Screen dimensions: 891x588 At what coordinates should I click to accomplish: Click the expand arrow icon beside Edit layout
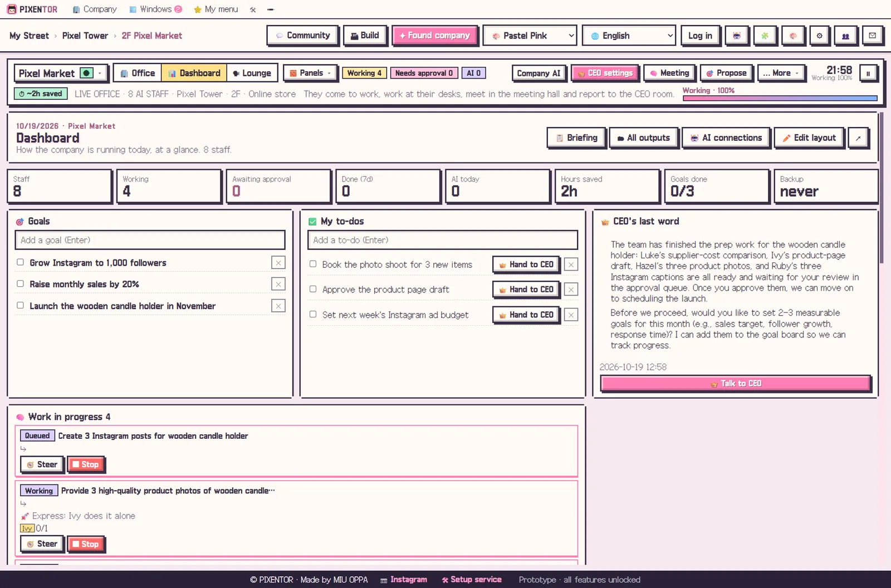coord(858,138)
